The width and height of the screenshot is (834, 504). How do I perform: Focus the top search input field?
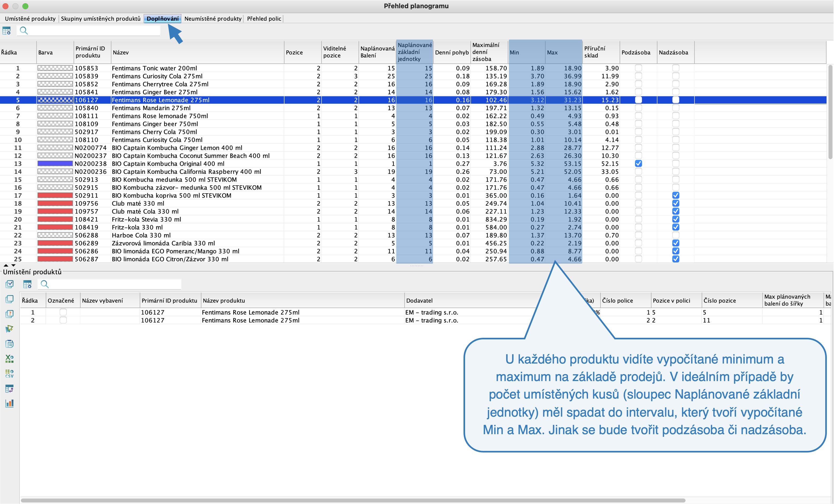point(89,31)
